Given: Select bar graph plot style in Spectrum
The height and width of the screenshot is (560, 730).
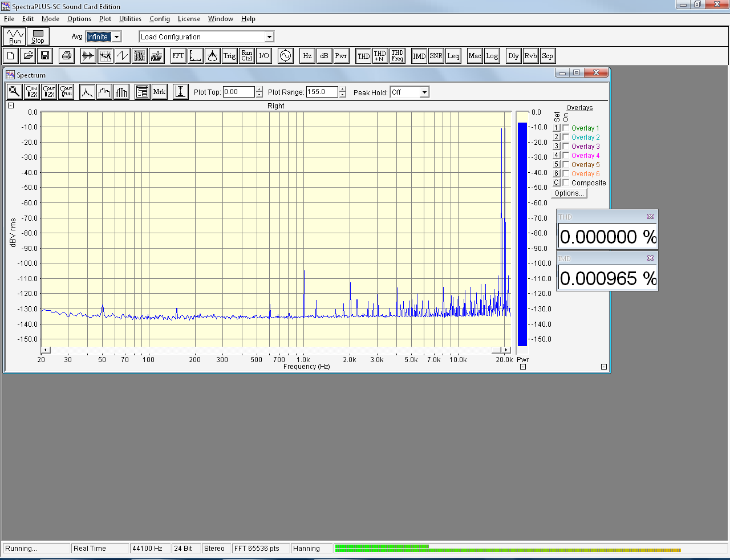Looking at the screenshot, I should coord(121,91).
